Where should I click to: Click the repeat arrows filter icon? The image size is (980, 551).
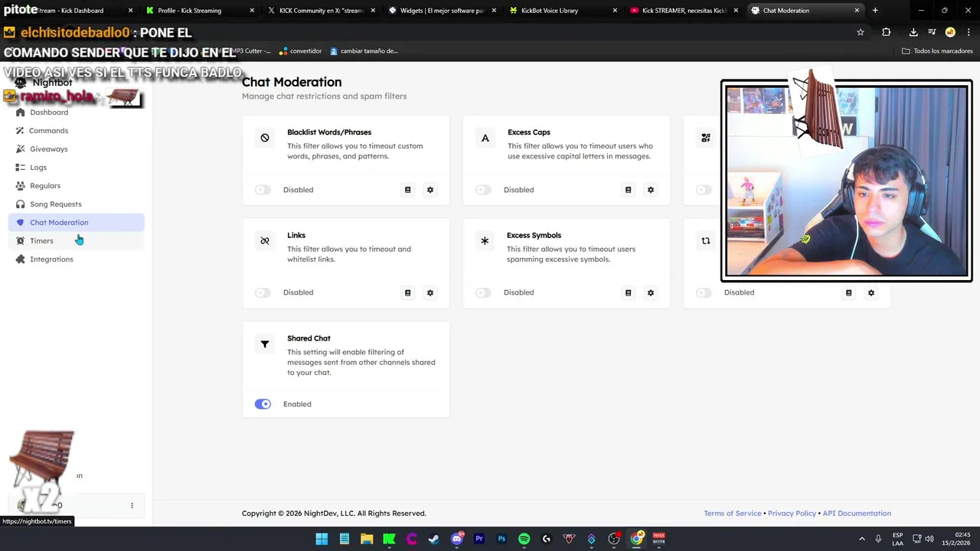705,240
